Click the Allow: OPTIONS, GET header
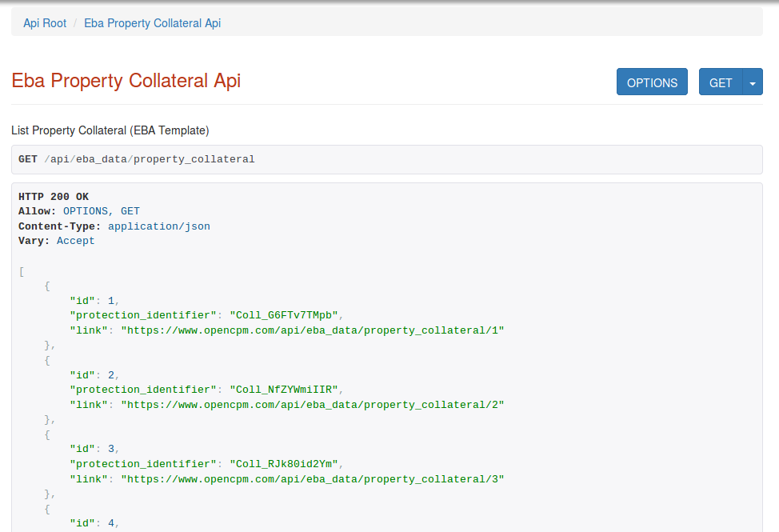 pyautogui.click(x=79, y=211)
